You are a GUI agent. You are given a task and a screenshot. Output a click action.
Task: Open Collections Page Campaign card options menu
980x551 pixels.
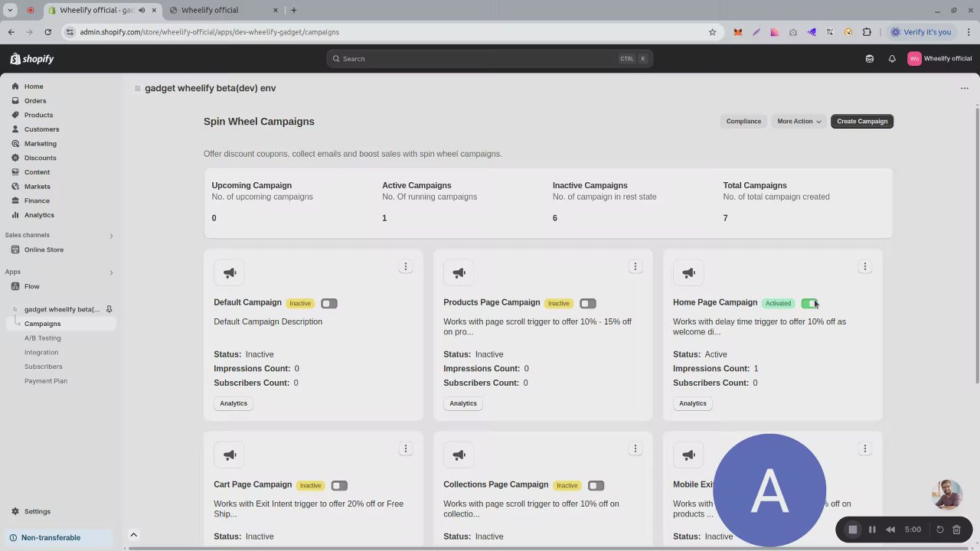(x=635, y=448)
